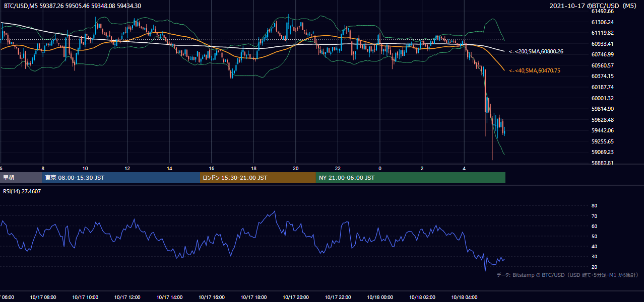Click the hour label 0 under the price chart
The width and height of the screenshot is (644, 302).
click(380, 168)
